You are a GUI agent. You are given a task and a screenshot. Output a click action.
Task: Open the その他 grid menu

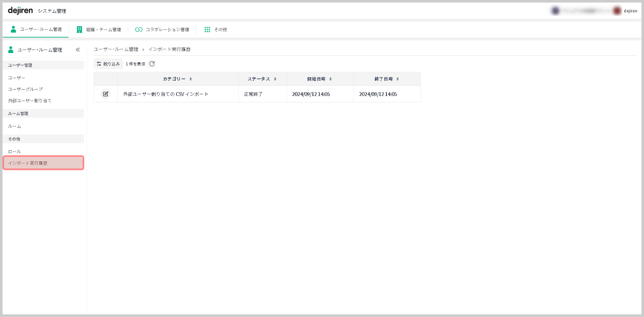click(215, 30)
